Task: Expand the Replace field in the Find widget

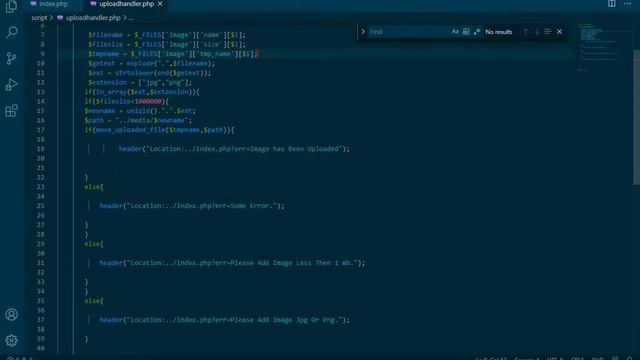Action: 362,31
